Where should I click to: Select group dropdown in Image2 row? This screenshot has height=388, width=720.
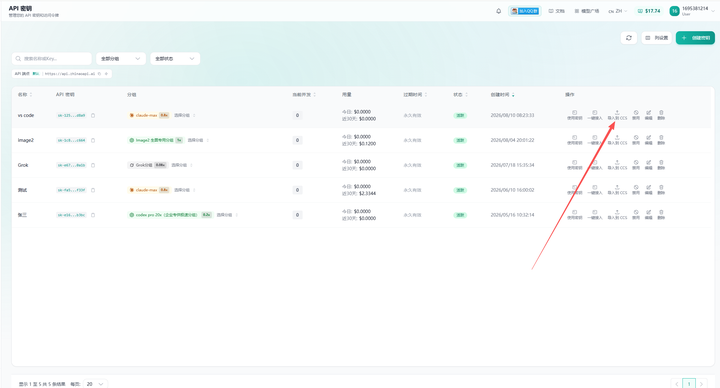[x=198, y=141]
